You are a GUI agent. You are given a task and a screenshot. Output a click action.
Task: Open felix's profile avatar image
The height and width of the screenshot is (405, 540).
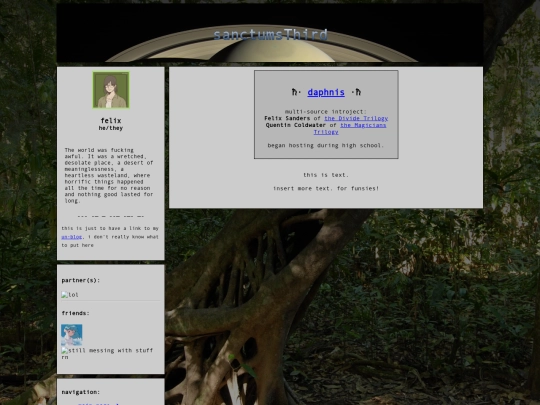tap(111, 90)
